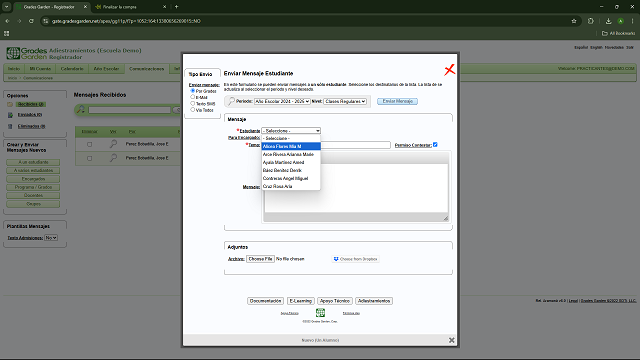
Task: Click the search magnifier in Mensajes Recibidos bar
Action: pyautogui.click(x=81, y=109)
